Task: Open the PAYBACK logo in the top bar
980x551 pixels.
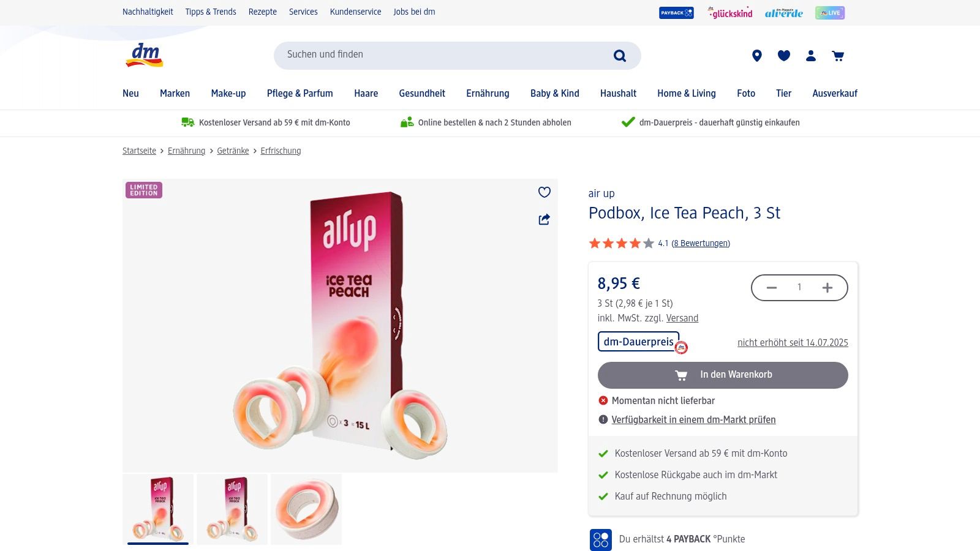Action: tap(676, 12)
